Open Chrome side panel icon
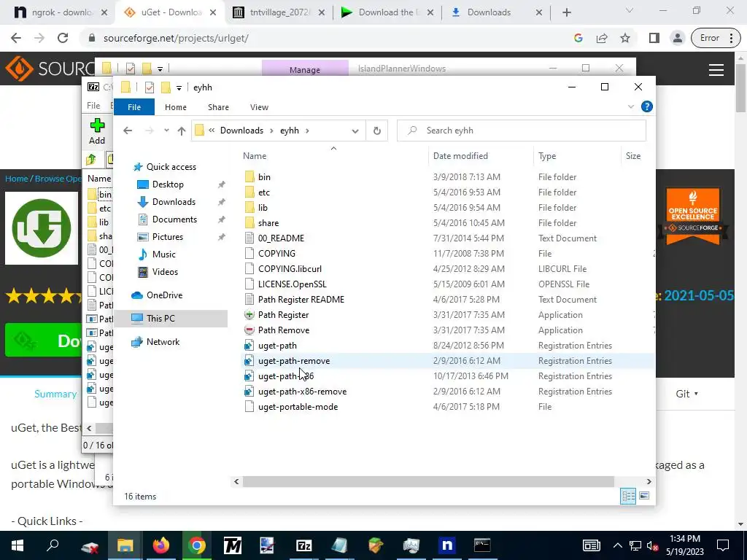 tap(654, 38)
